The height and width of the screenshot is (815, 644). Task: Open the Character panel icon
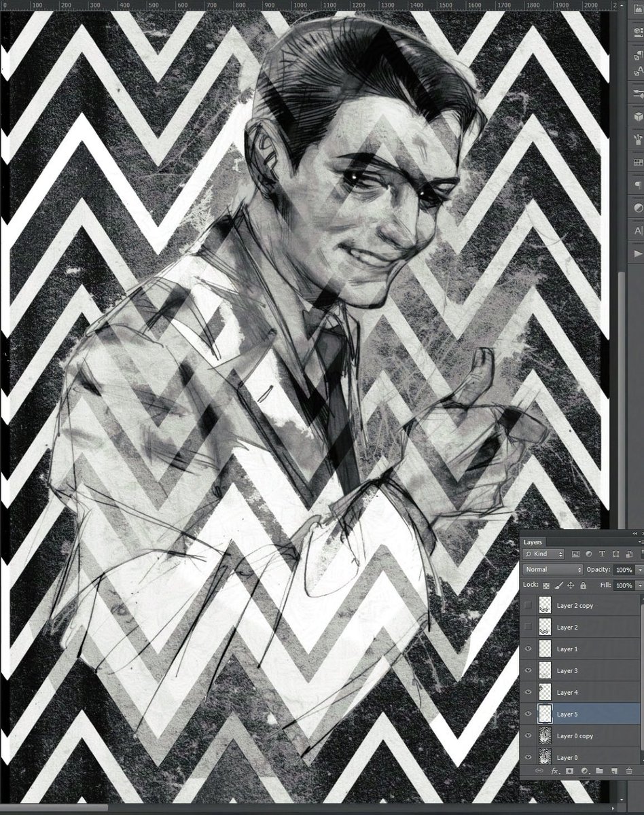[x=638, y=231]
